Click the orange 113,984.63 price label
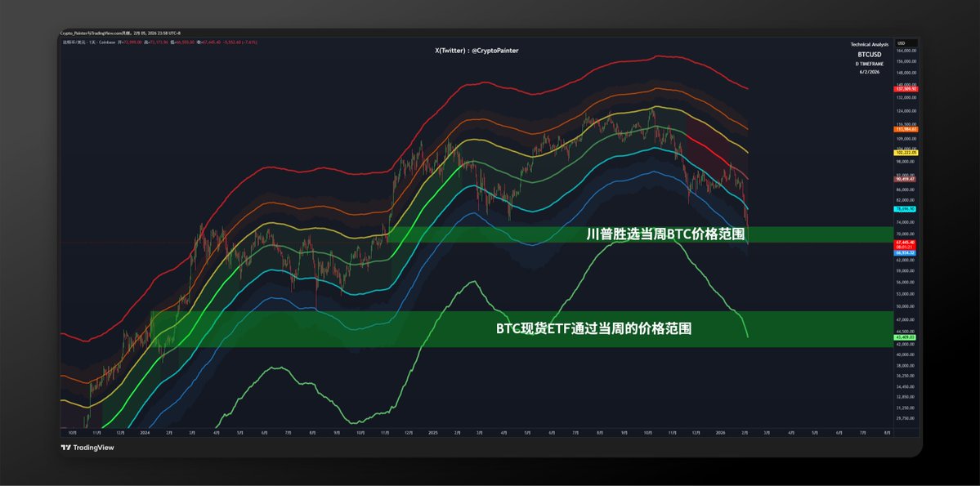Screen dimensions: 980x486 coord(906,129)
